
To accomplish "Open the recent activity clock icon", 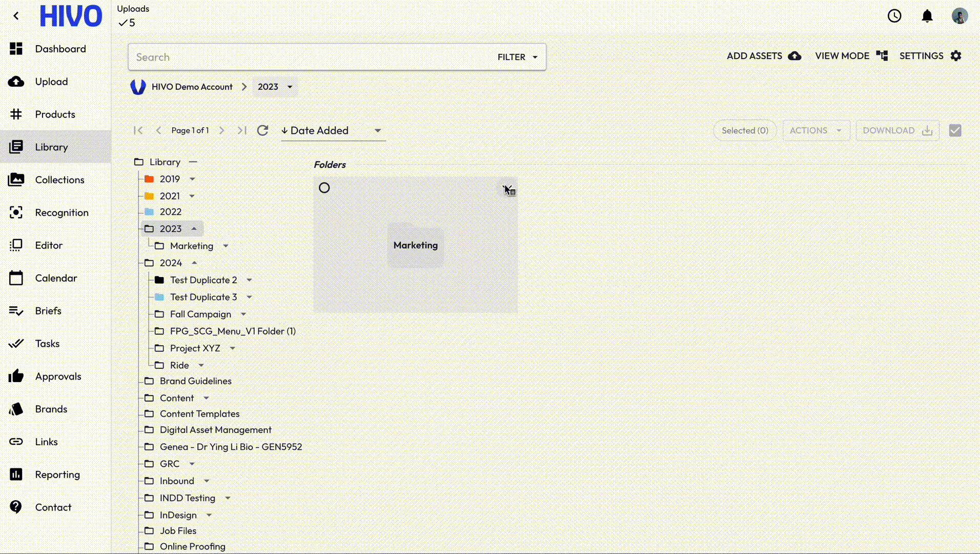I will (x=894, y=16).
